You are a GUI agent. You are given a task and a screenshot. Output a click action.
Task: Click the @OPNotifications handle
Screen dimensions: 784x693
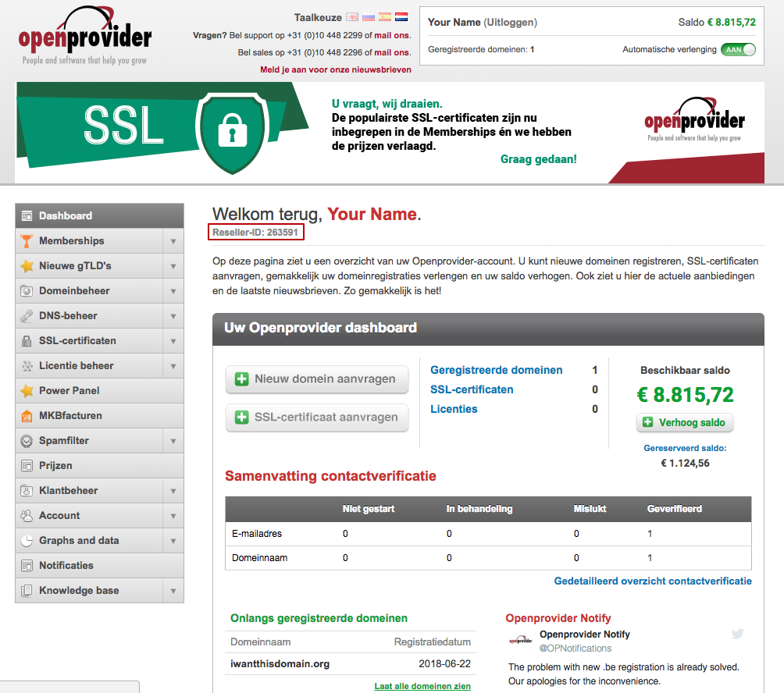tap(575, 648)
